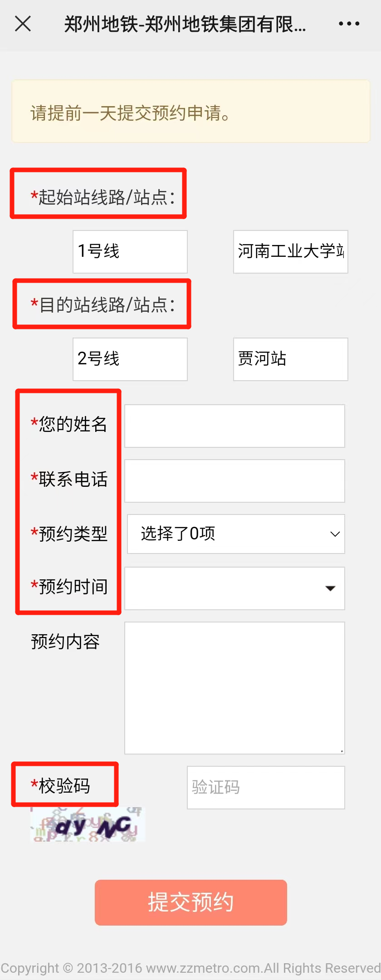Click the textarea resize handle corner
Screen dimensions: 381x980
point(342,751)
